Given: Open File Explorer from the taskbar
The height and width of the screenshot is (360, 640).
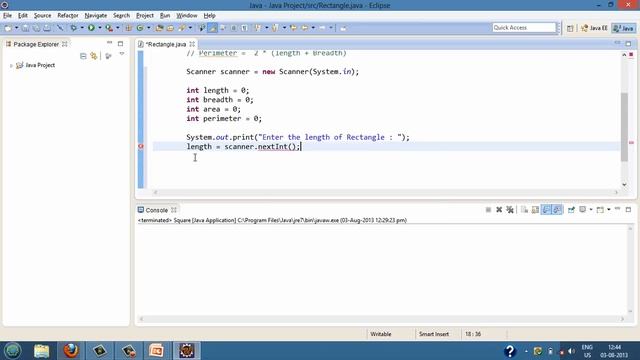Looking at the screenshot, I should (x=42, y=351).
